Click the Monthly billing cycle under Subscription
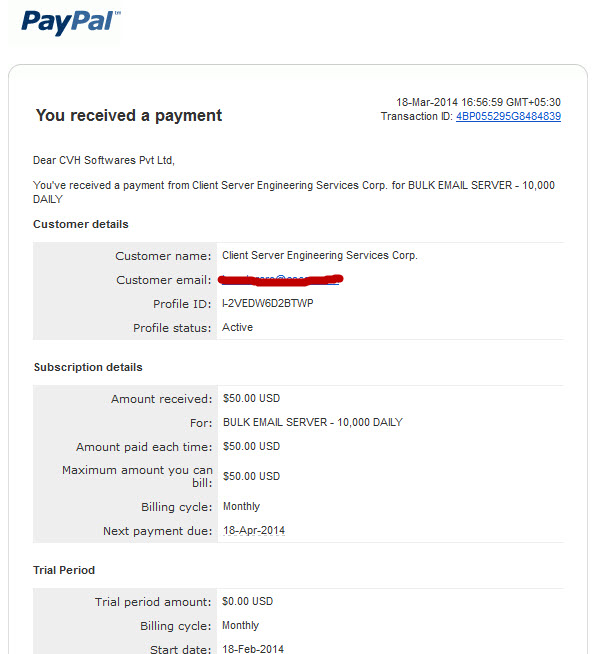The width and height of the screenshot is (601, 654). click(241, 506)
